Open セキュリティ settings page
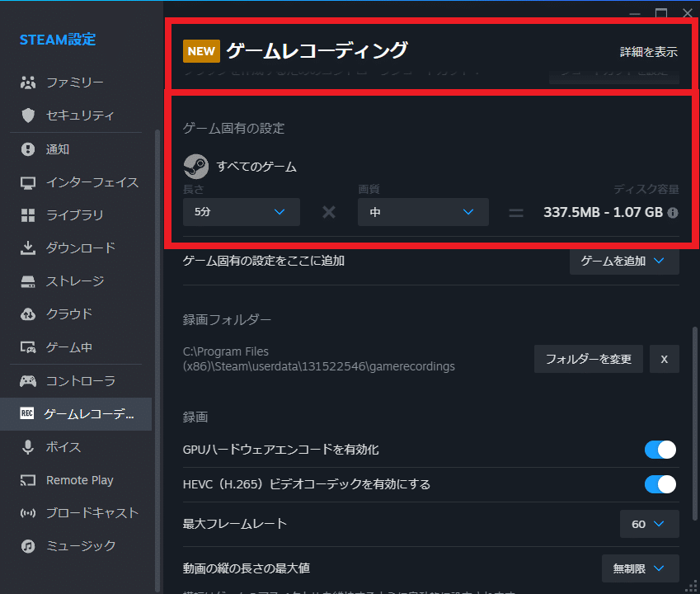700x594 pixels. [76, 115]
